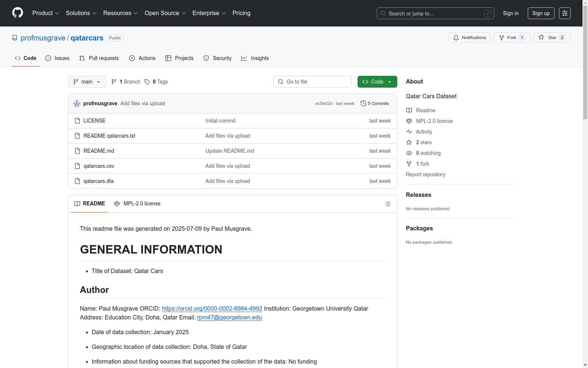The image size is (588, 368).
Task: Switch to the Pull requests tab
Action: 99,58
